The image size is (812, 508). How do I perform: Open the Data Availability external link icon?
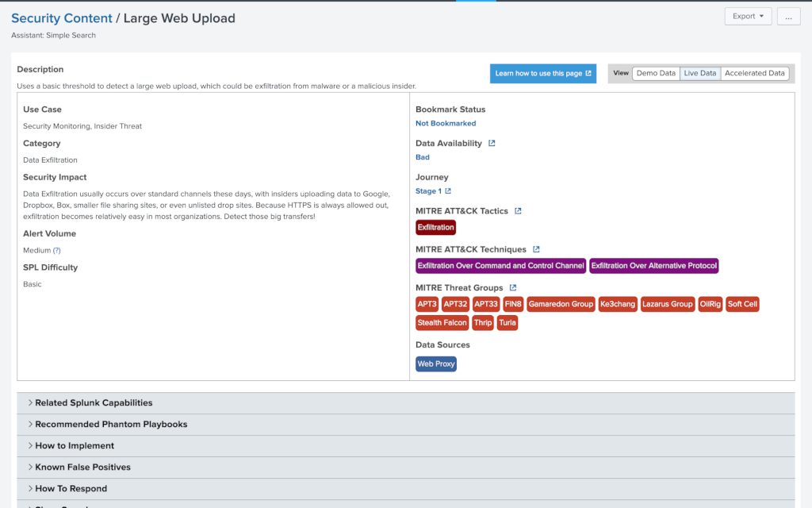point(492,143)
